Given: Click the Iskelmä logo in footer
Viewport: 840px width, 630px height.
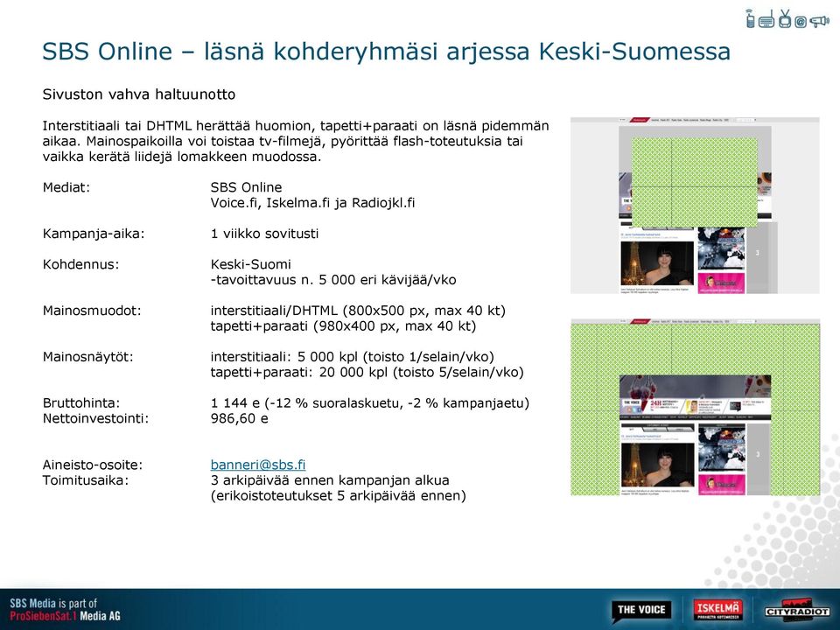Looking at the screenshot, I should tap(717, 610).
